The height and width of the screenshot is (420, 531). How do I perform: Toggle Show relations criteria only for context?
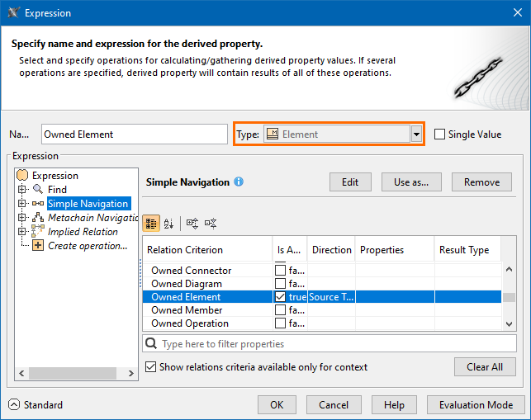150,366
